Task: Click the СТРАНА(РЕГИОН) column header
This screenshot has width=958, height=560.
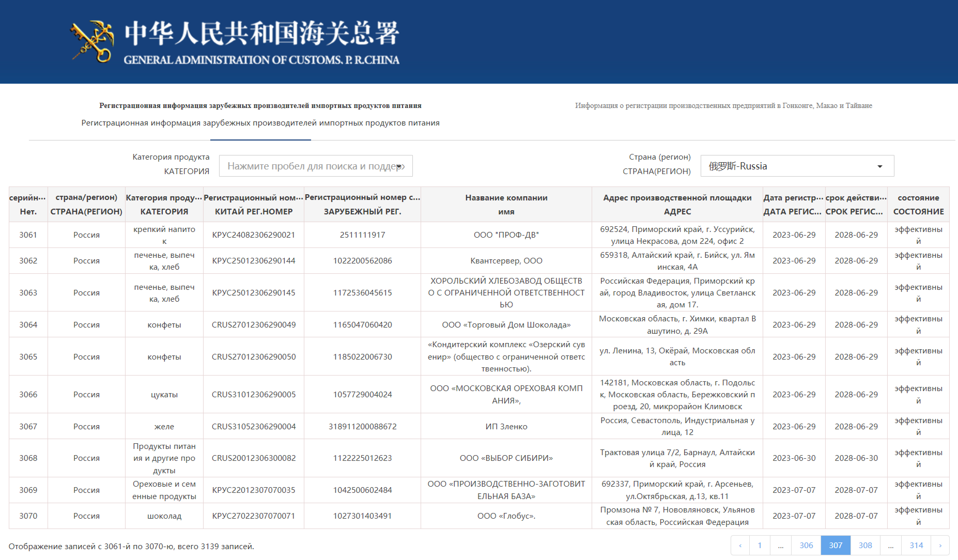Action: (86, 205)
